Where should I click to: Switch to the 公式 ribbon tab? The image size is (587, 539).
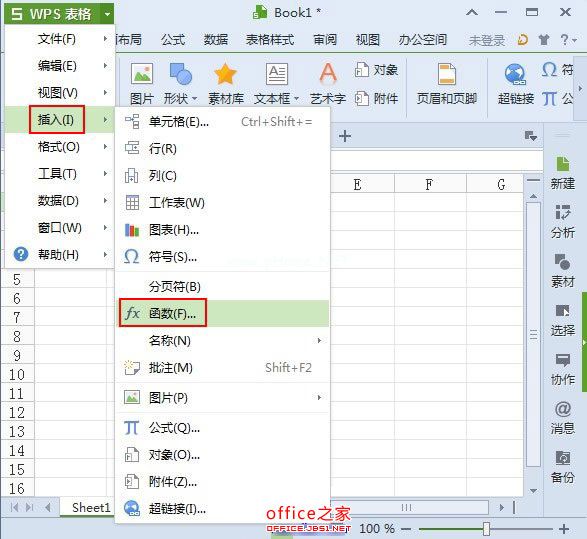173,39
